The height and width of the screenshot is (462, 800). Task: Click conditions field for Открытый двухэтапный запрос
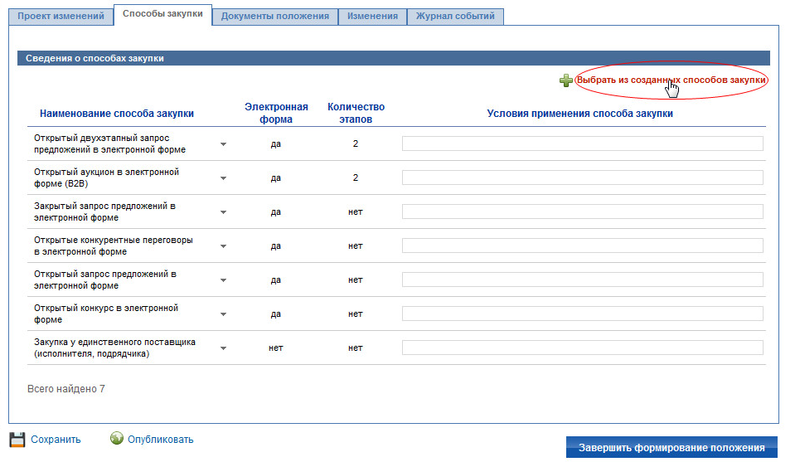582,144
